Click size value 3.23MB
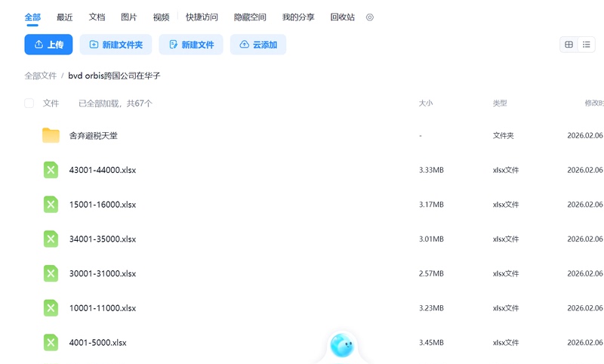This screenshot has width=604, height=364. click(431, 308)
